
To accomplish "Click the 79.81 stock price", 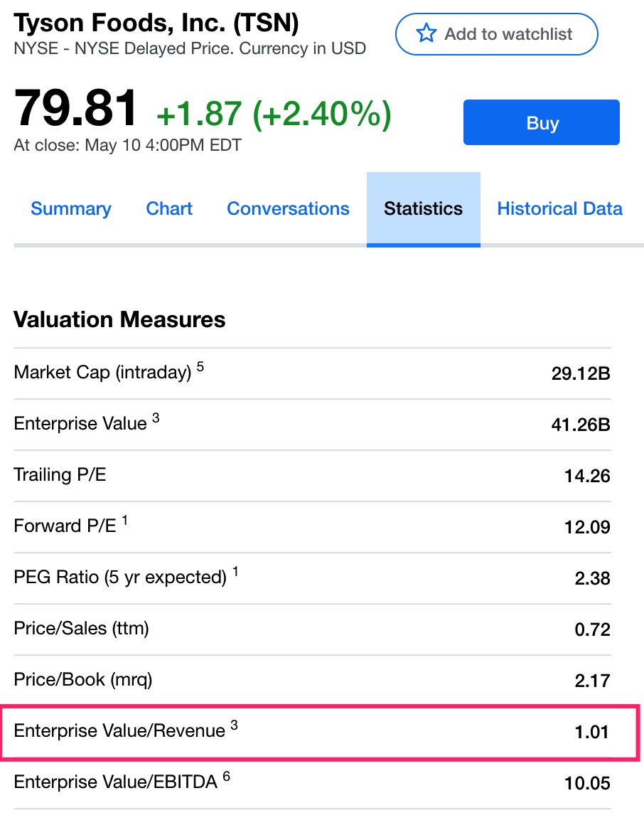I will (x=76, y=109).
